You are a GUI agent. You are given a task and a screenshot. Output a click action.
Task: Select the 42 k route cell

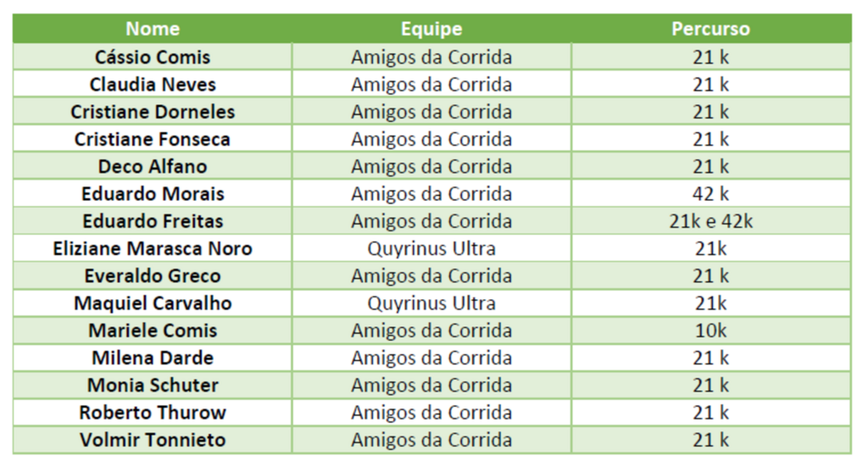point(710,194)
